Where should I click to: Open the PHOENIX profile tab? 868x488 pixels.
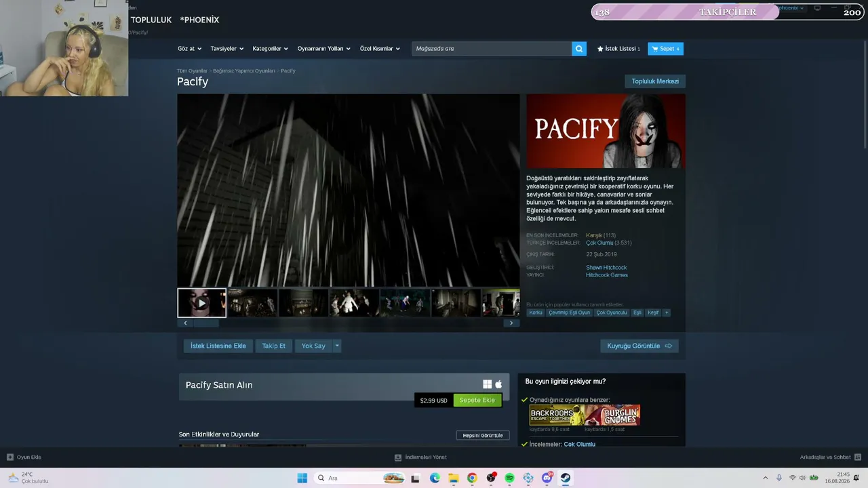click(x=200, y=20)
